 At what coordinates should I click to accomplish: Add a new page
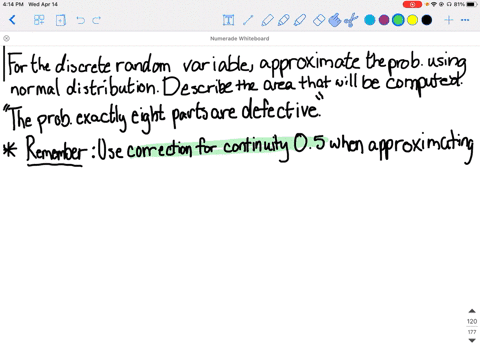[x=61, y=20]
